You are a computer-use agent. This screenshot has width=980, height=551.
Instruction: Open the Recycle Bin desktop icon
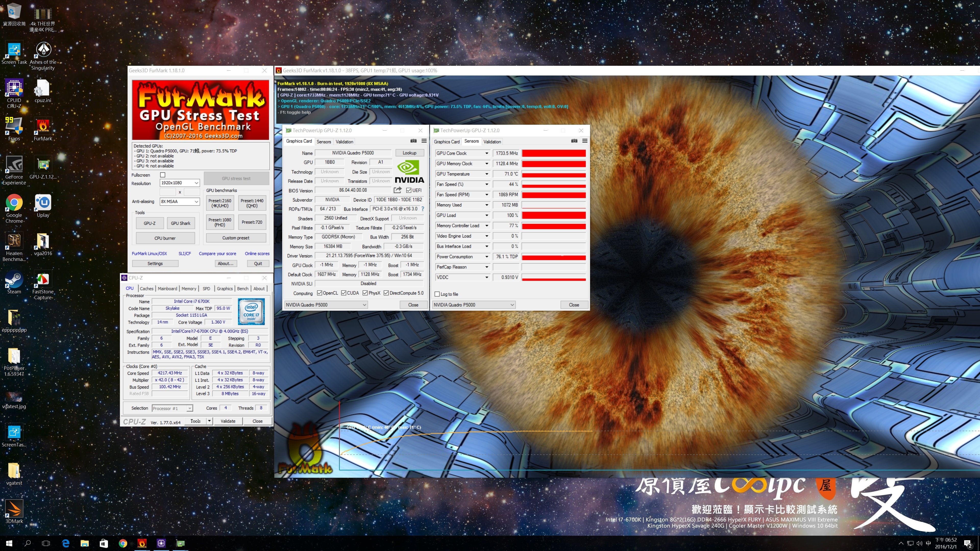[14, 15]
